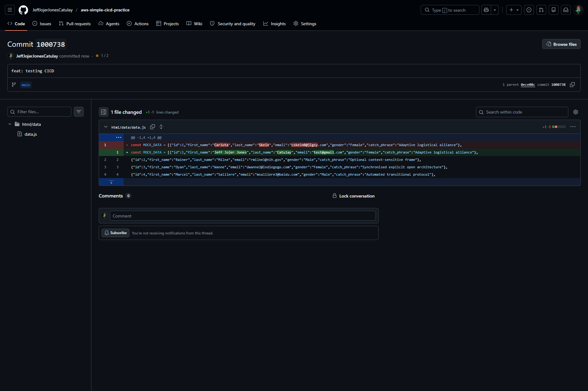Viewport: 588px width, 391px height.
Task: Open your notifications inbox
Action: coord(566,10)
